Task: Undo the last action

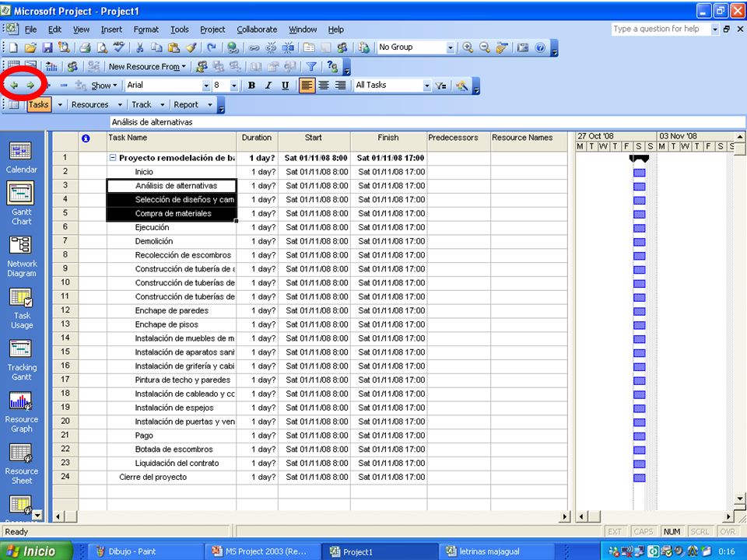Action: pyautogui.click(x=212, y=47)
